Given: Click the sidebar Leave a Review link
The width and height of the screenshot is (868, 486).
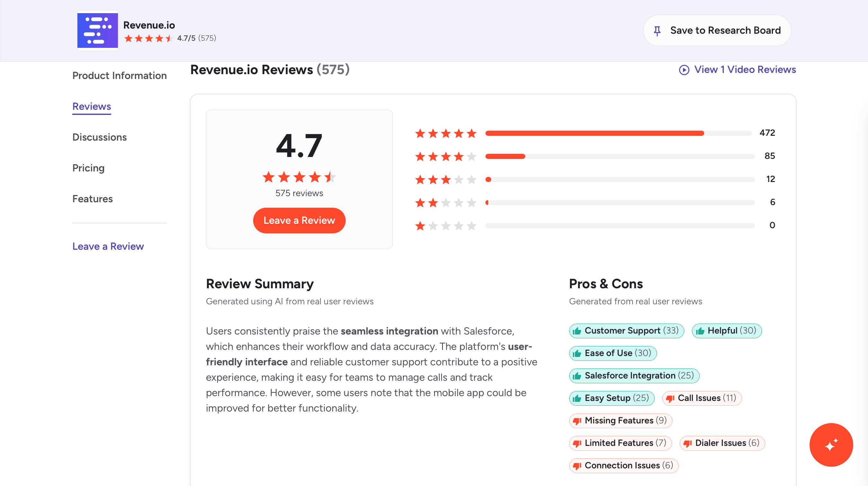Looking at the screenshot, I should tap(108, 246).
